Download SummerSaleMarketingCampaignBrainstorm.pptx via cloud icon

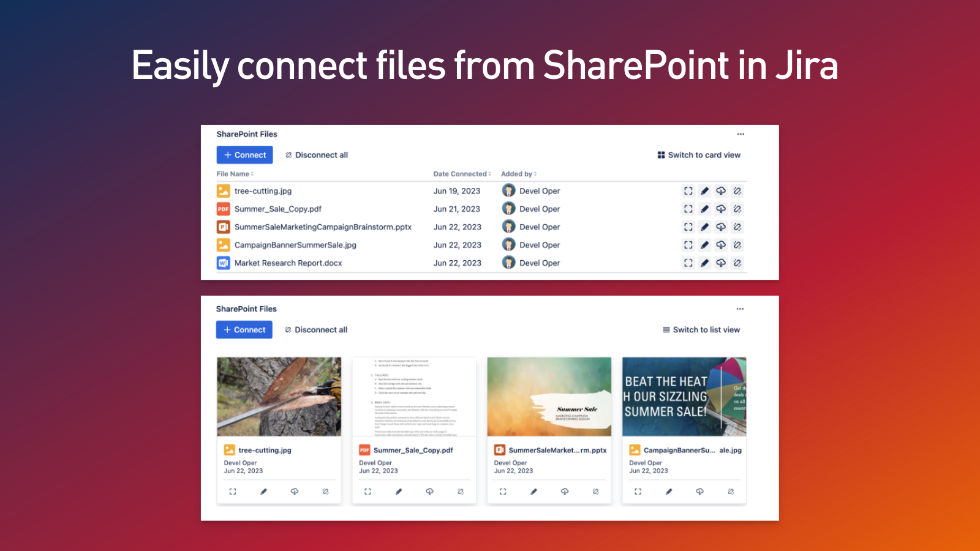click(x=721, y=227)
